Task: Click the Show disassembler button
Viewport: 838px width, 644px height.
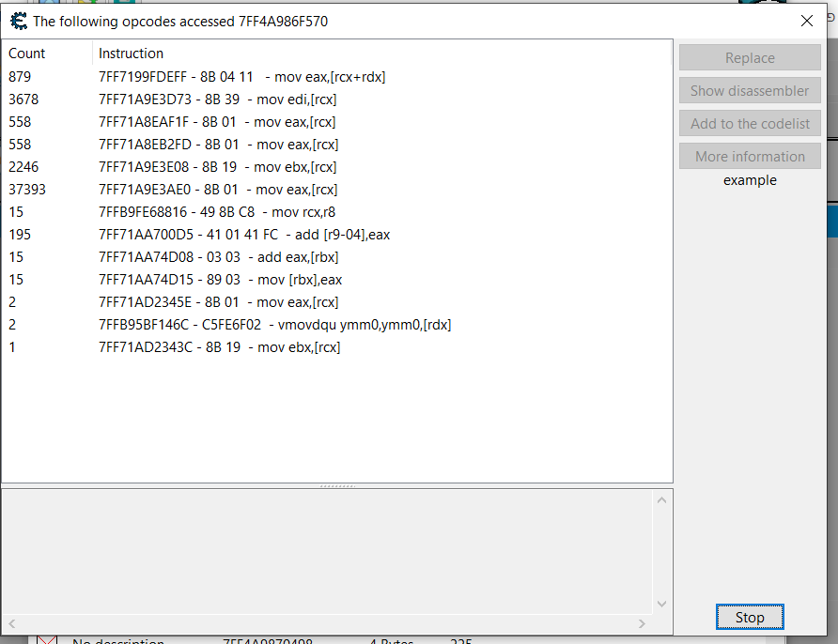Action: [x=749, y=90]
